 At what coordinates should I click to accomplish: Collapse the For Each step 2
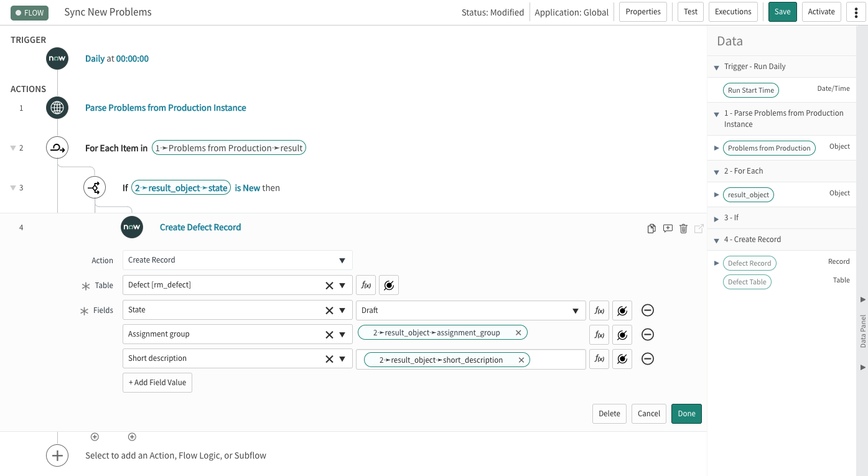13,148
